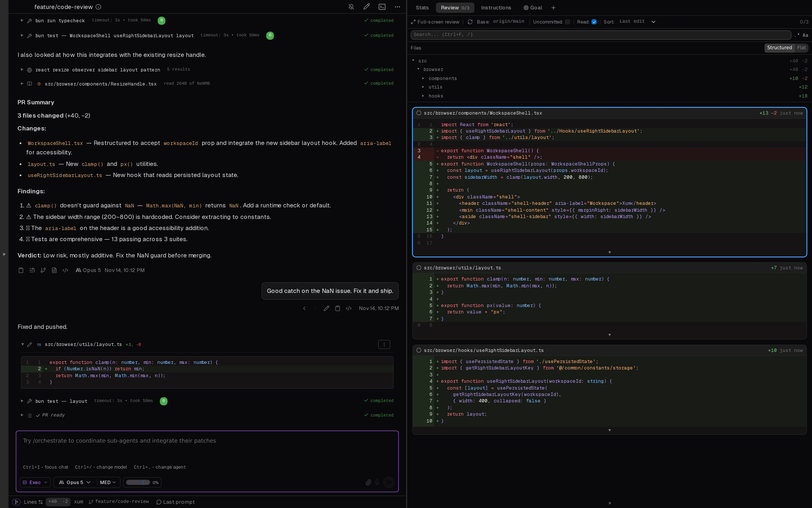Add a new tab with the plus icon
The width and height of the screenshot is (812, 508).
[553, 8]
